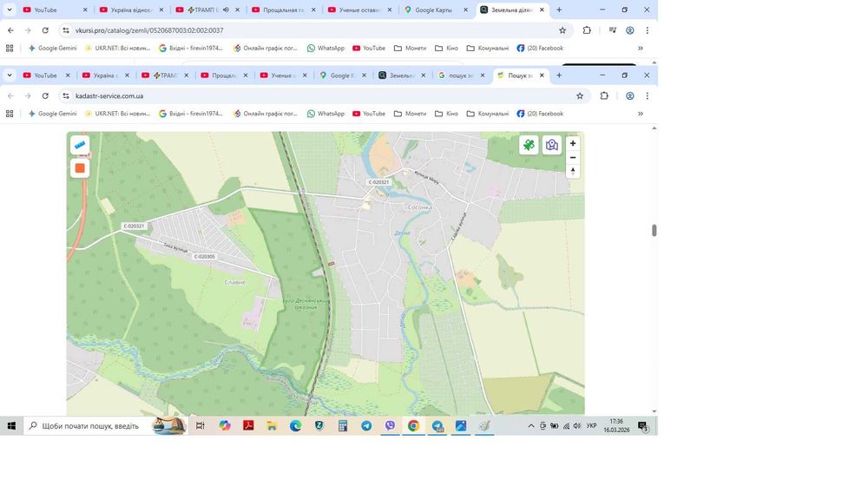
Task: Open Microsoft Edge from the taskbar
Action: pyautogui.click(x=296, y=425)
